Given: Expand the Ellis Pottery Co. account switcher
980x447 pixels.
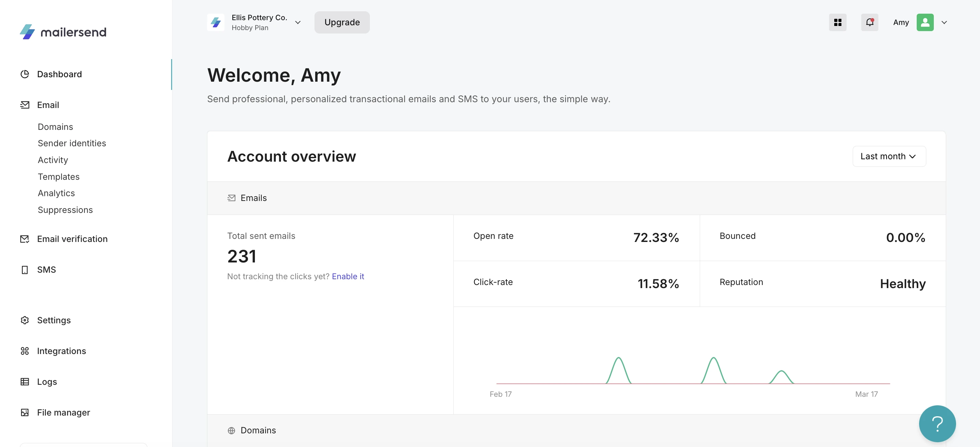Looking at the screenshot, I should click(x=297, y=23).
